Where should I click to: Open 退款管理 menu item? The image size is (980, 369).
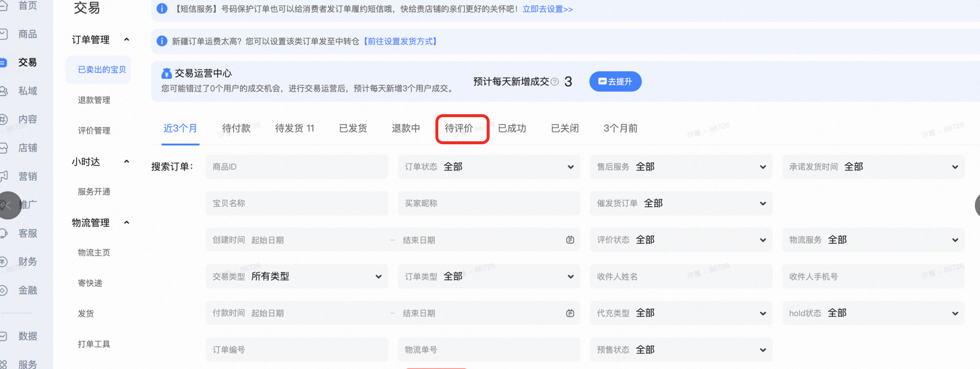(x=94, y=100)
